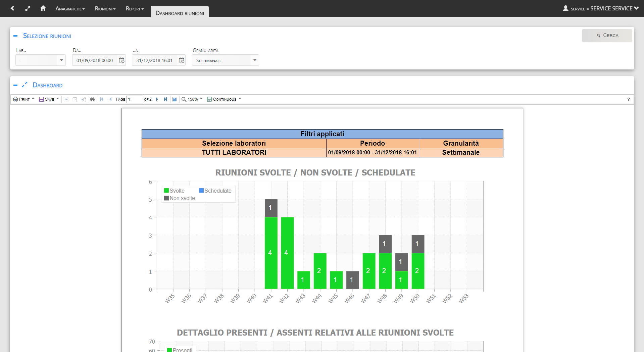Go to next report page

point(157,99)
